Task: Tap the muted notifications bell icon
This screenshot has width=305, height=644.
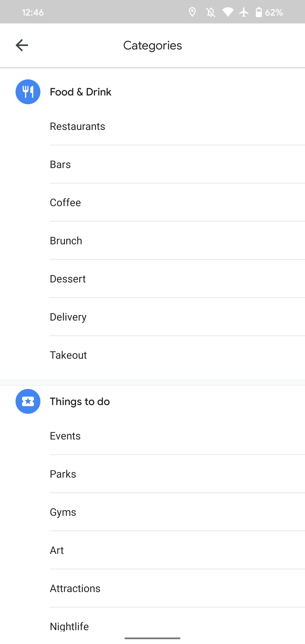Action: [210, 12]
